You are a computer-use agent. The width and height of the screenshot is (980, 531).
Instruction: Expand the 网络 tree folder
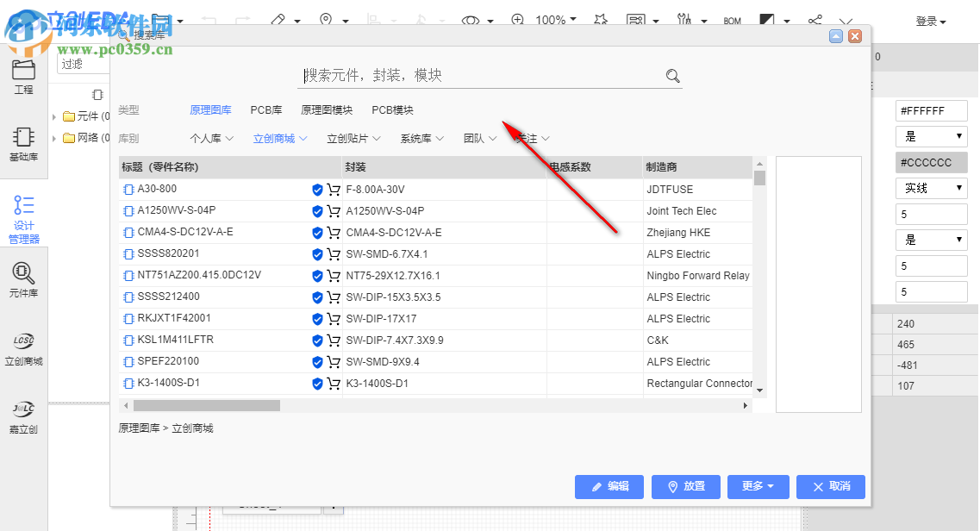click(x=54, y=138)
